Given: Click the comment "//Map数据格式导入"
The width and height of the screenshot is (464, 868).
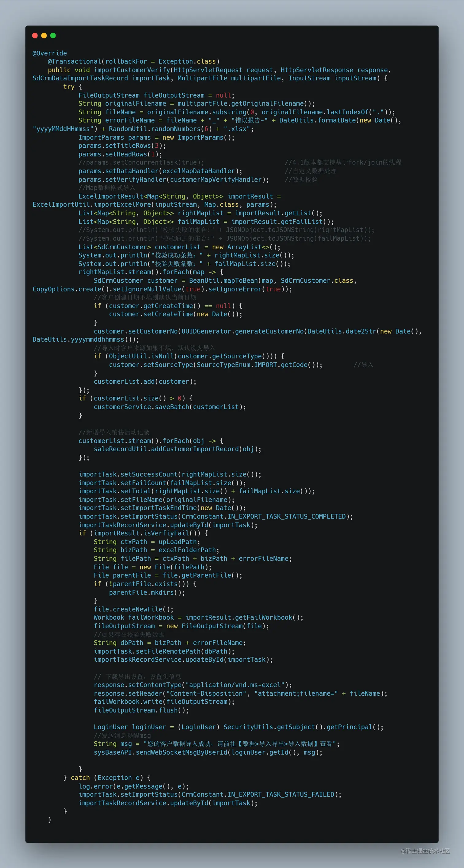Looking at the screenshot, I should pyautogui.click(x=106, y=188).
